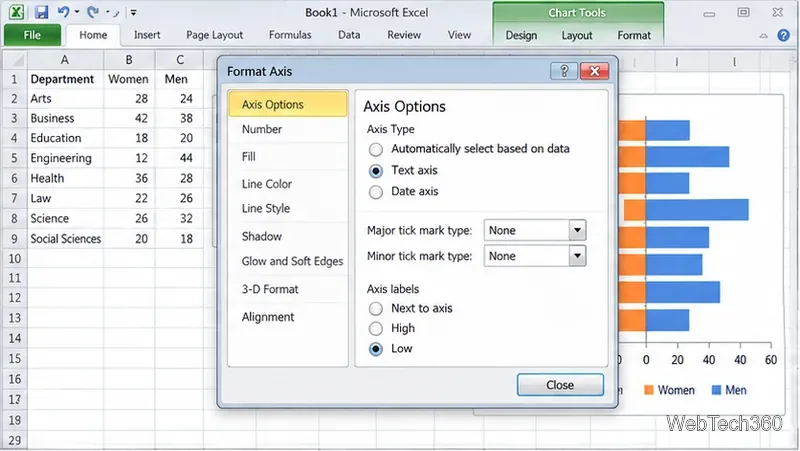The image size is (800, 451).
Task: Save the workbook using the floppy disk icon
Action: pyautogui.click(x=41, y=12)
